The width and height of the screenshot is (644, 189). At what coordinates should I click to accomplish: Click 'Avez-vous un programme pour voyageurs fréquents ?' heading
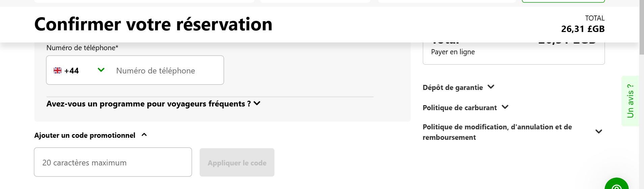pos(148,104)
